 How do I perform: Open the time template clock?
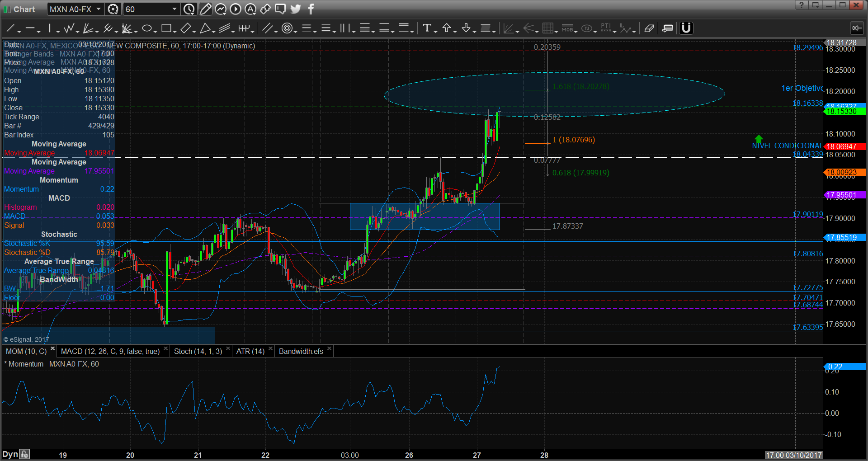189,9
